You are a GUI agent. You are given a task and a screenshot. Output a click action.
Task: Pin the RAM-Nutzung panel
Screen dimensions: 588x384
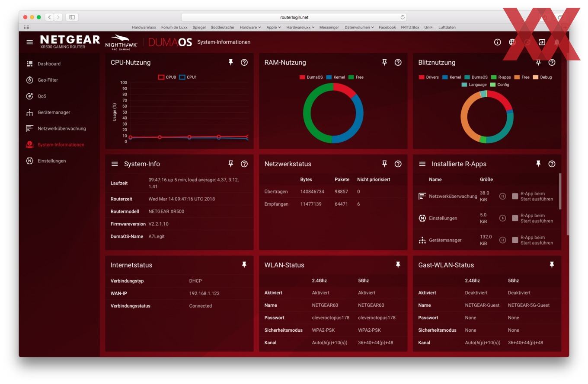click(x=384, y=62)
